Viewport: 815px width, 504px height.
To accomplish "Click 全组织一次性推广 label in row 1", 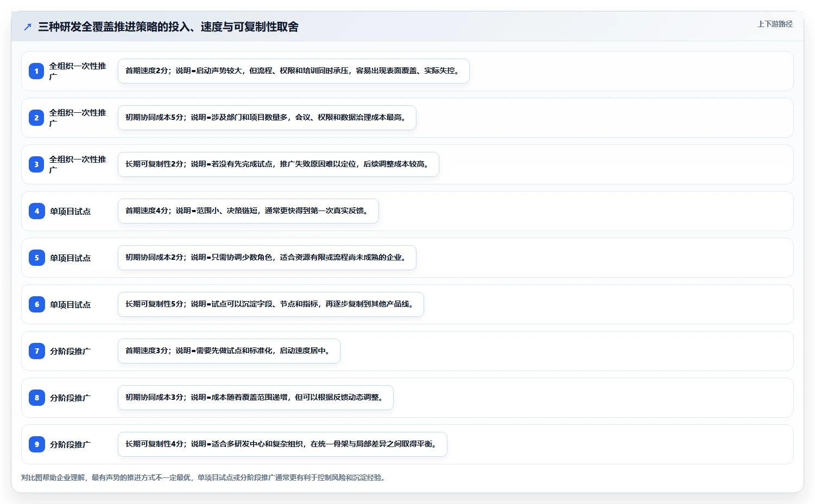I will click(78, 71).
